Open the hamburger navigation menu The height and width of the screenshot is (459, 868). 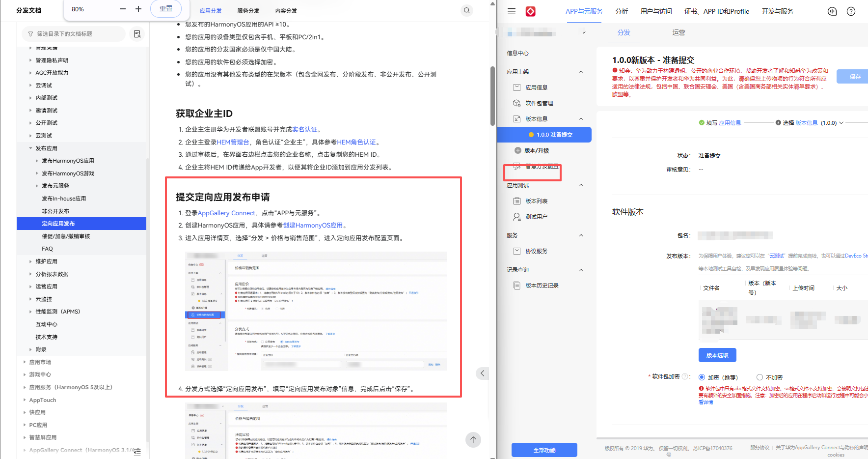511,11
